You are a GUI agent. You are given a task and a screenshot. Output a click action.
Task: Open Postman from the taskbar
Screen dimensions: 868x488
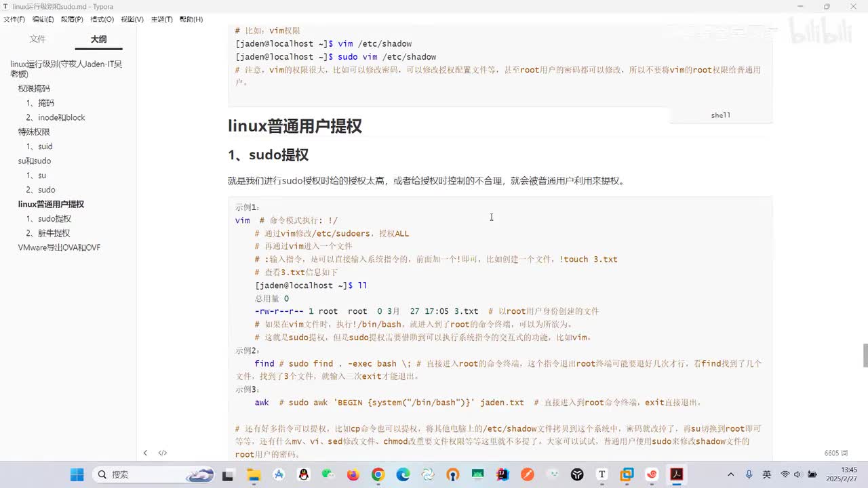point(527,474)
